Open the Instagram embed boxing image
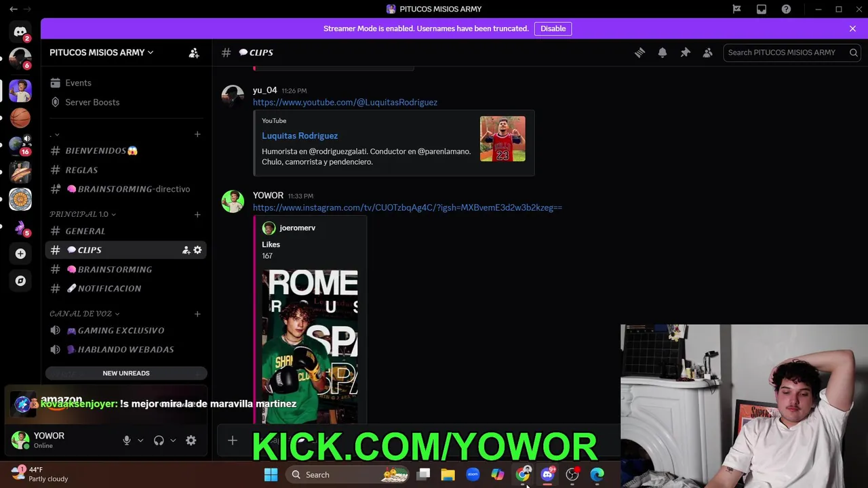 tap(310, 346)
